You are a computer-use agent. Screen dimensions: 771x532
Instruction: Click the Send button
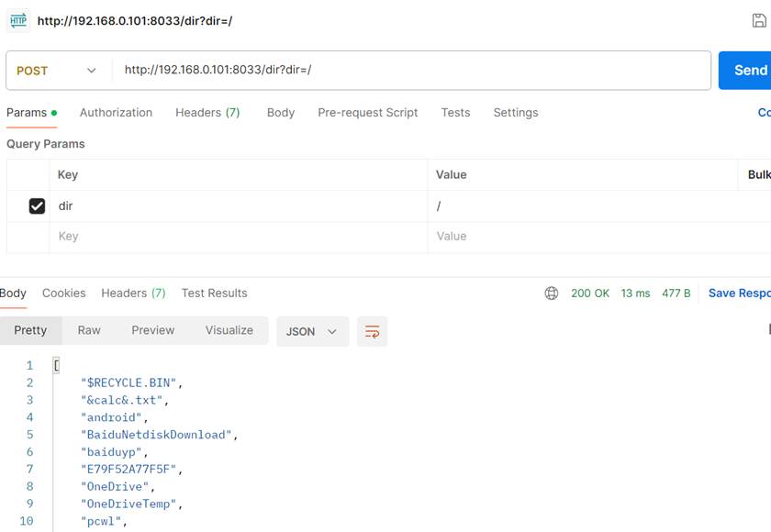(x=745, y=71)
